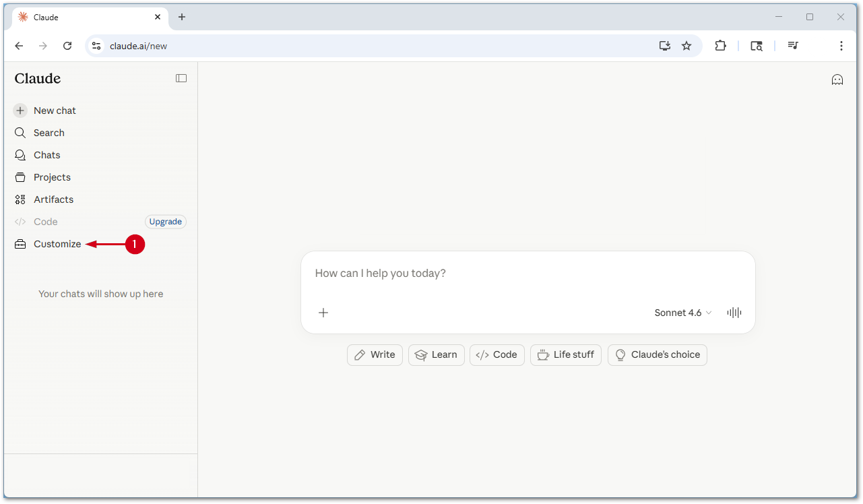This screenshot has width=863, height=504.
Task: Click the Upgrade button next to Code
Action: [166, 222]
